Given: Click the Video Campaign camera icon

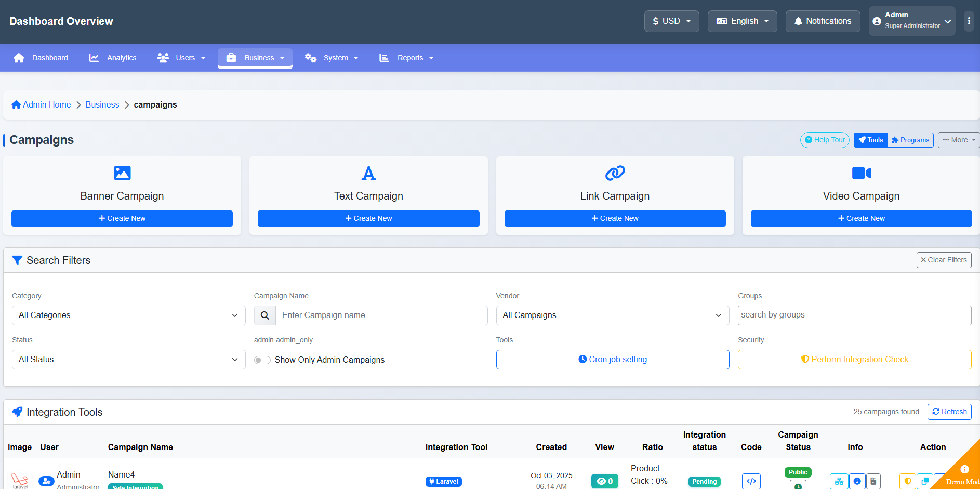Looking at the screenshot, I should [x=862, y=173].
